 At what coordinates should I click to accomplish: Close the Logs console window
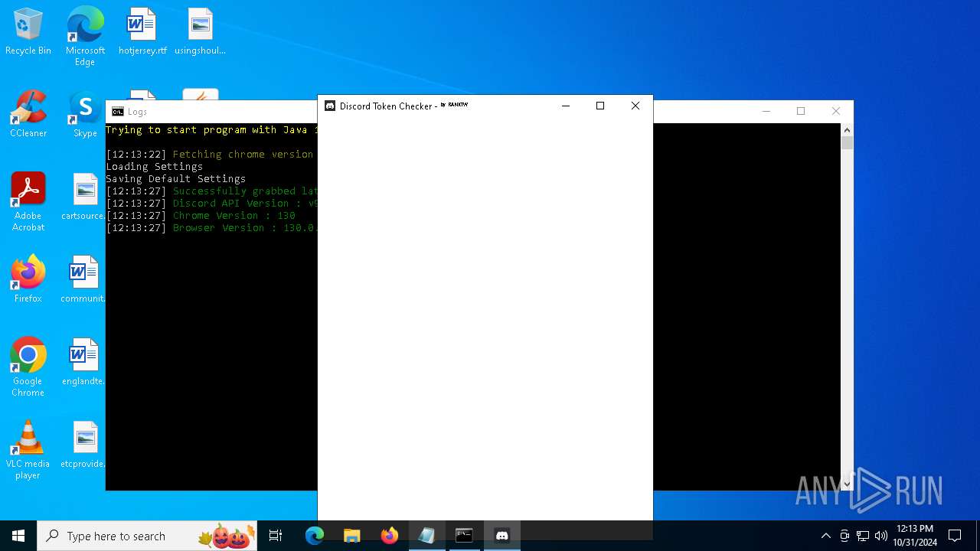click(836, 112)
